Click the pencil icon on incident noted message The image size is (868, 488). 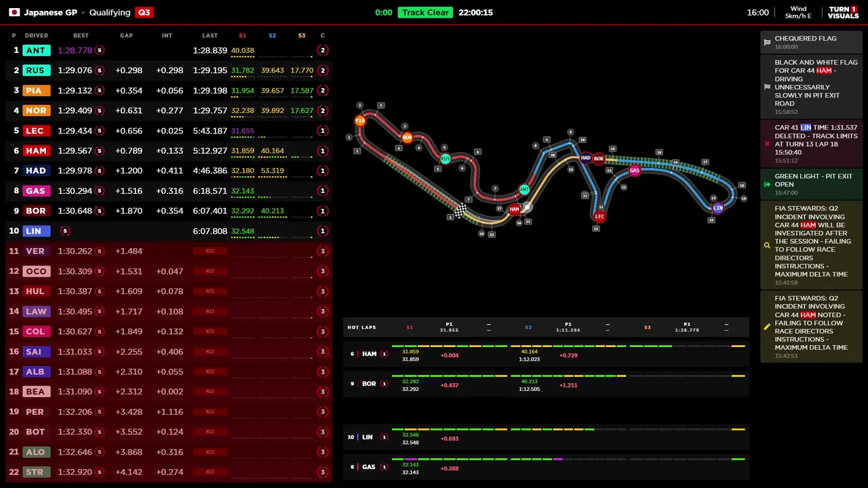coord(767,327)
